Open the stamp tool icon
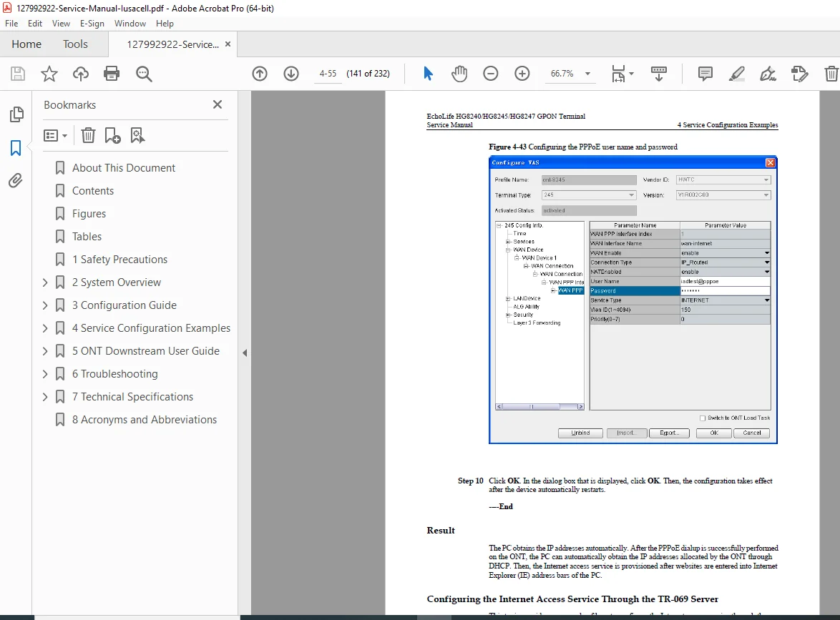840x620 pixels. pyautogui.click(x=799, y=74)
